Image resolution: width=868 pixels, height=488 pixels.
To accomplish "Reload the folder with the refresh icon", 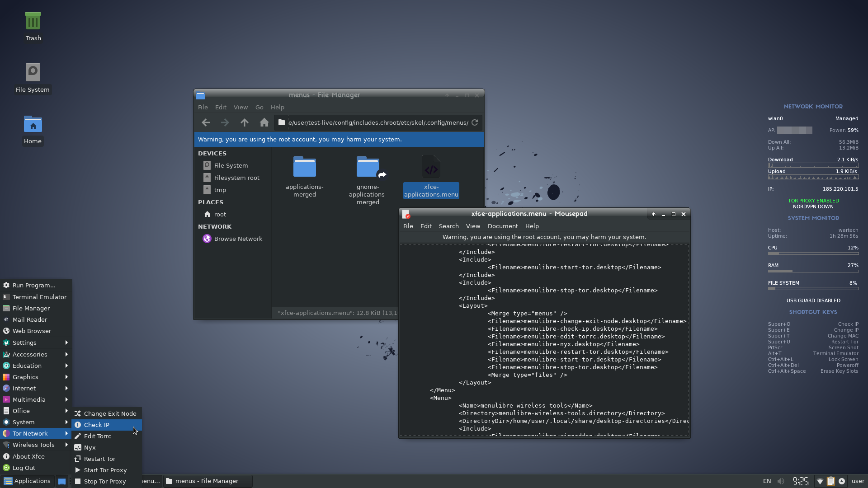I will click(475, 122).
